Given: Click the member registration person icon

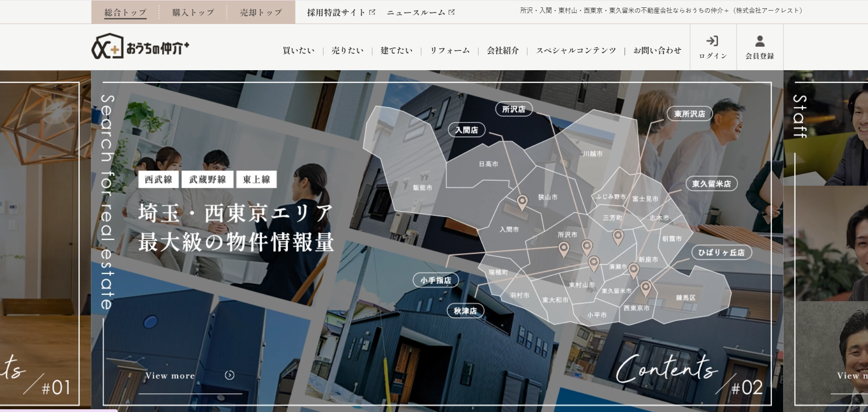Looking at the screenshot, I should (760, 41).
